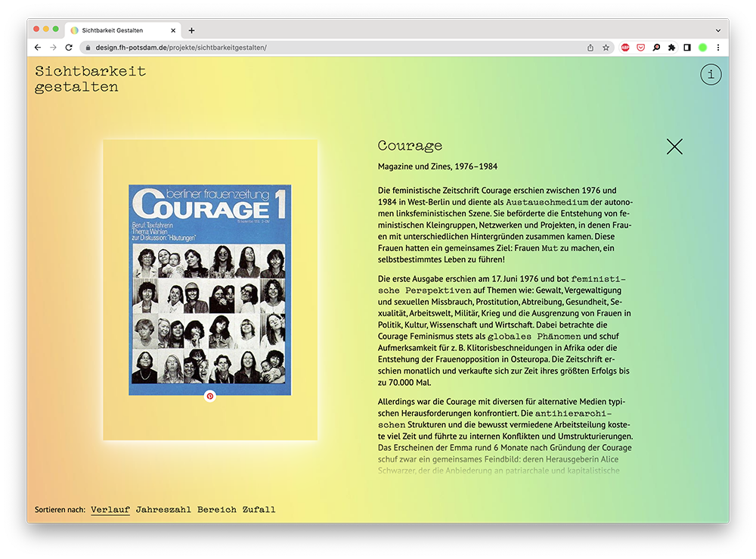Click the share icon in the address bar
This screenshot has width=756, height=559.
pyautogui.click(x=590, y=48)
